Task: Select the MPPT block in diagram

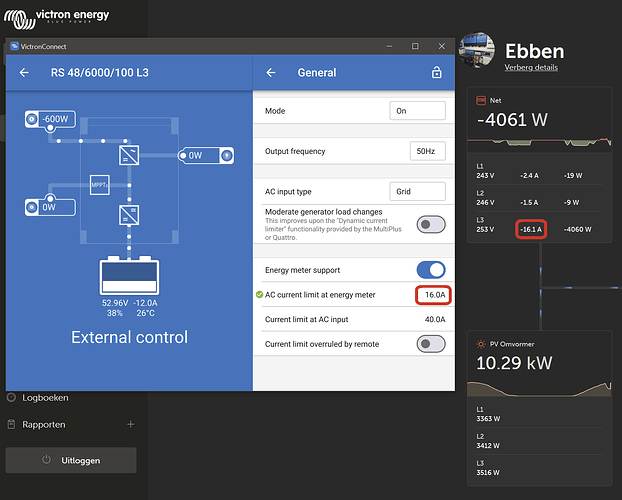Action: point(100,185)
